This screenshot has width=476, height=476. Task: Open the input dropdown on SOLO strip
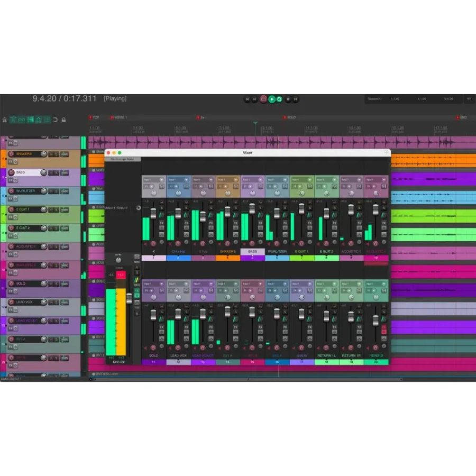pos(153,284)
